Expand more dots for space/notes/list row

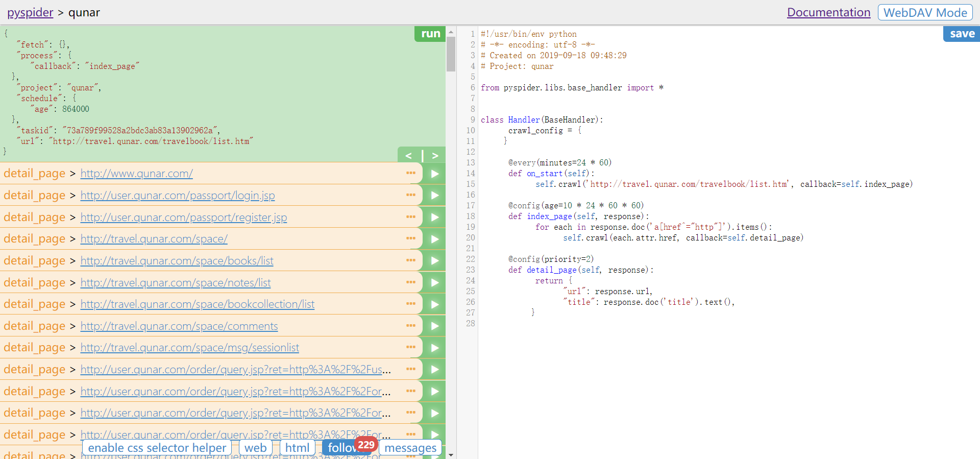tap(411, 282)
